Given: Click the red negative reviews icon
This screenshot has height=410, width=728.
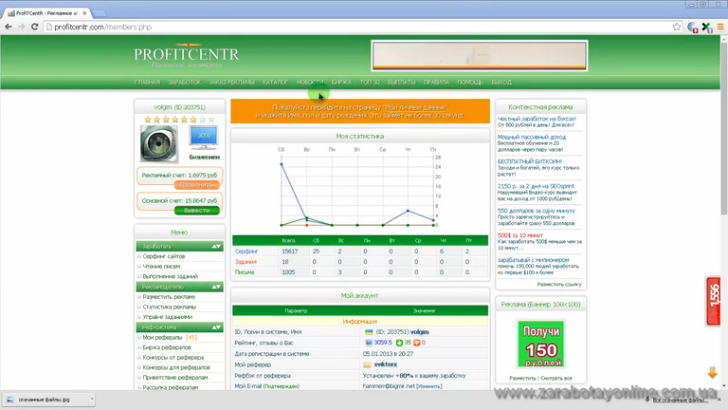Looking at the screenshot, I should coord(416,343).
